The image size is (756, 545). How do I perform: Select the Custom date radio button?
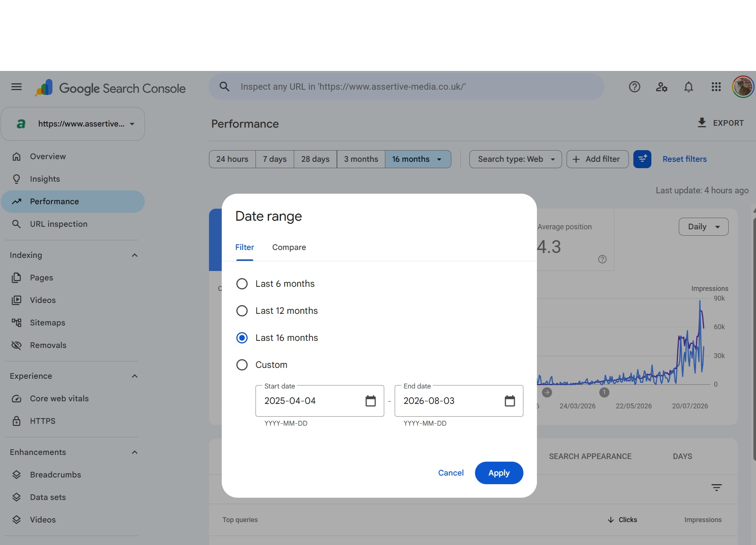(242, 365)
